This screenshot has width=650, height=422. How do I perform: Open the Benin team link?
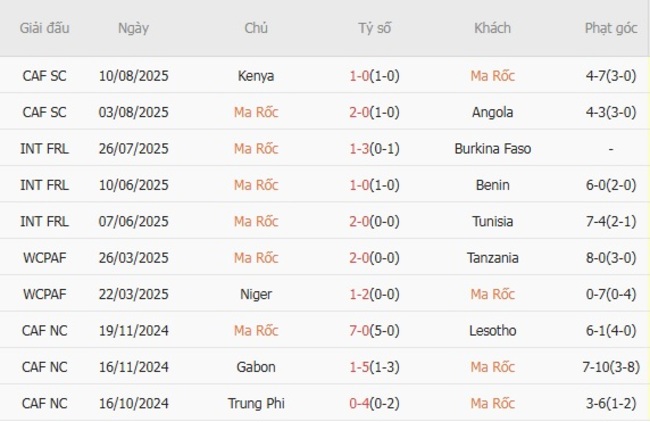(x=492, y=185)
